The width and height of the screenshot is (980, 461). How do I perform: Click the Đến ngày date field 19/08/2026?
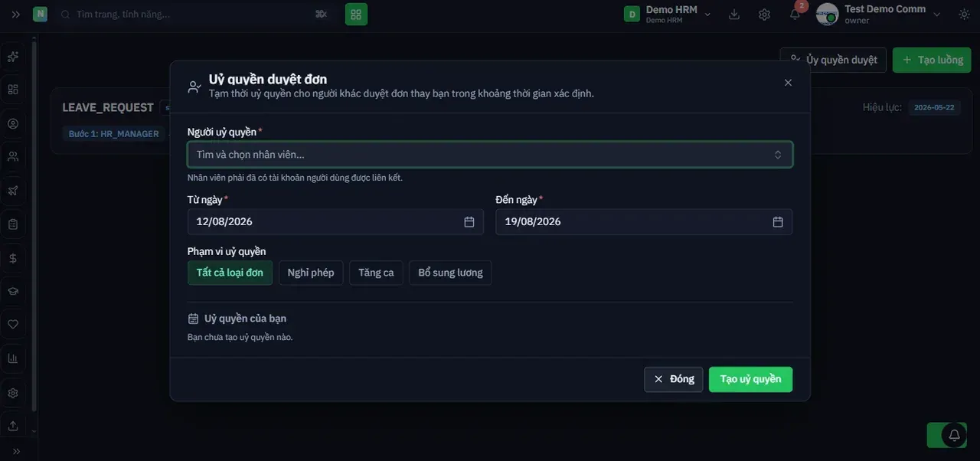point(644,222)
